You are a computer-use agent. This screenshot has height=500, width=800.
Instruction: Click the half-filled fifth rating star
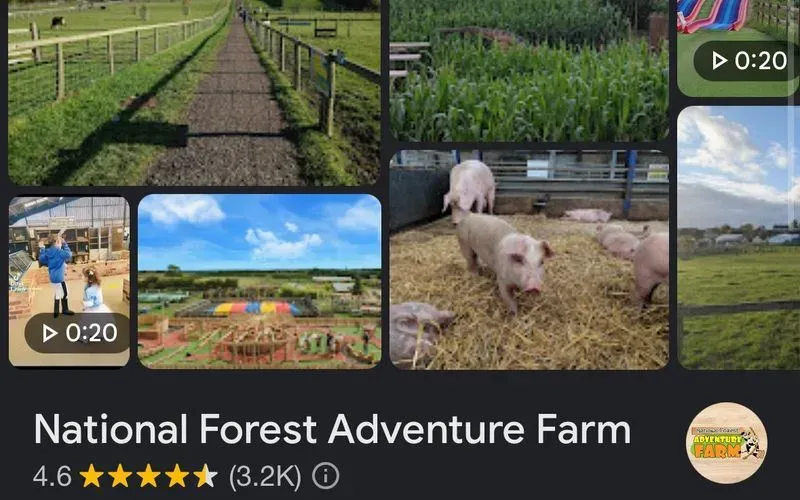pos(206,476)
